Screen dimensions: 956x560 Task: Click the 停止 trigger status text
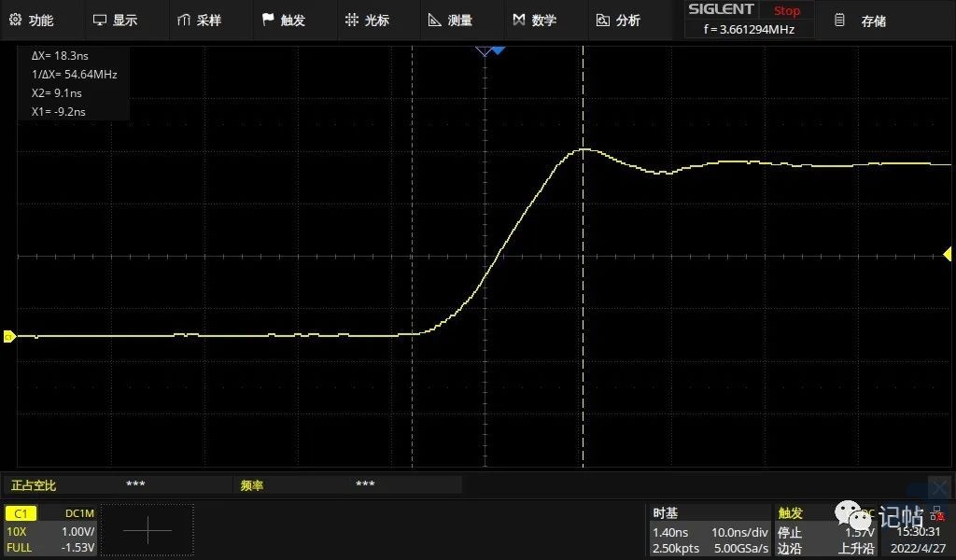790,532
